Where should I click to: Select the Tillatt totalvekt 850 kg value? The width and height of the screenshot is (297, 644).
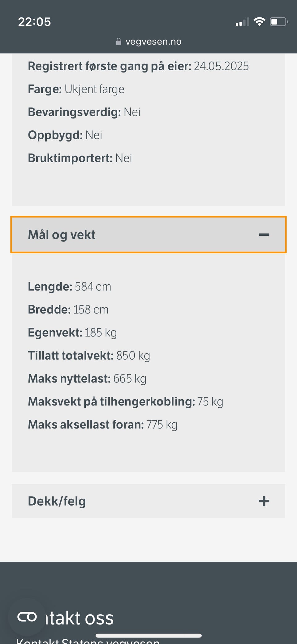(133, 356)
